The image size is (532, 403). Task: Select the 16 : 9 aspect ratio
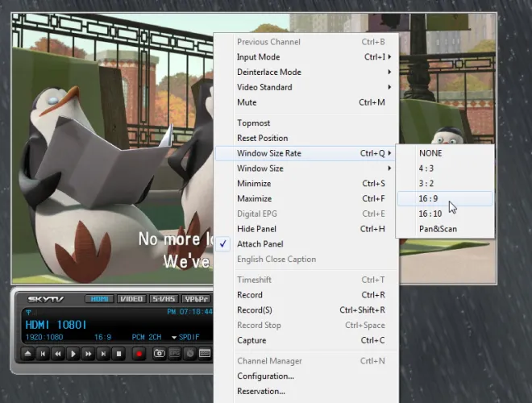[x=430, y=199]
